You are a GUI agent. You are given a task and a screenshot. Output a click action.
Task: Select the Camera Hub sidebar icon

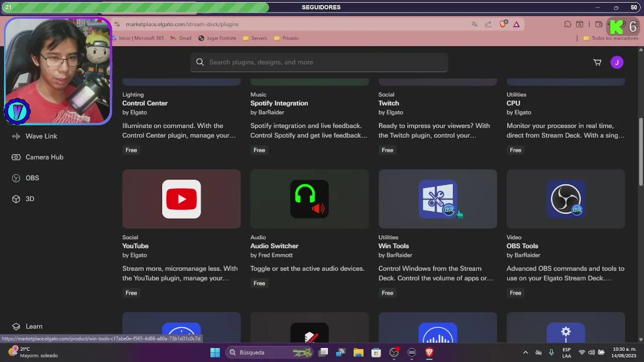click(x=16, y=157)
